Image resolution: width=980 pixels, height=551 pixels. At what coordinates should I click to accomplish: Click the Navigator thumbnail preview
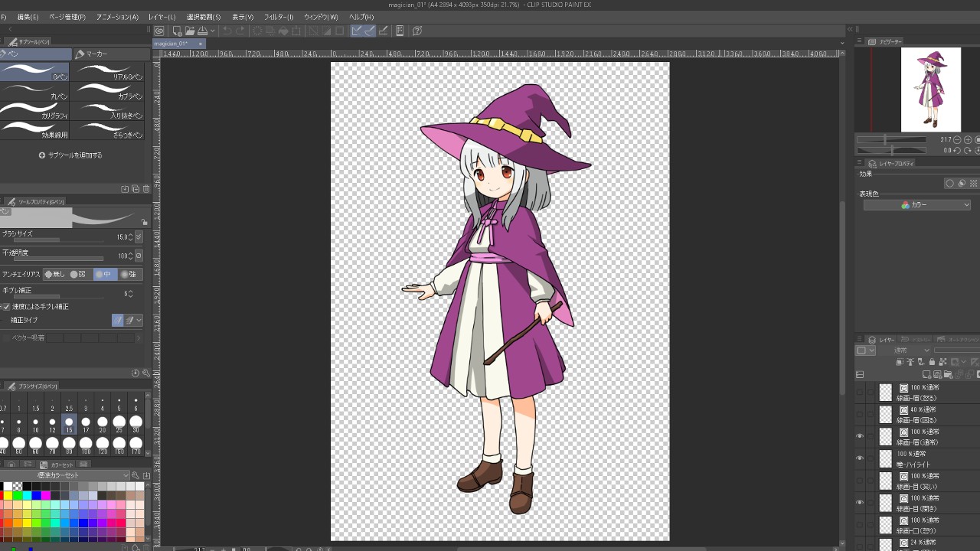point(931,90)
